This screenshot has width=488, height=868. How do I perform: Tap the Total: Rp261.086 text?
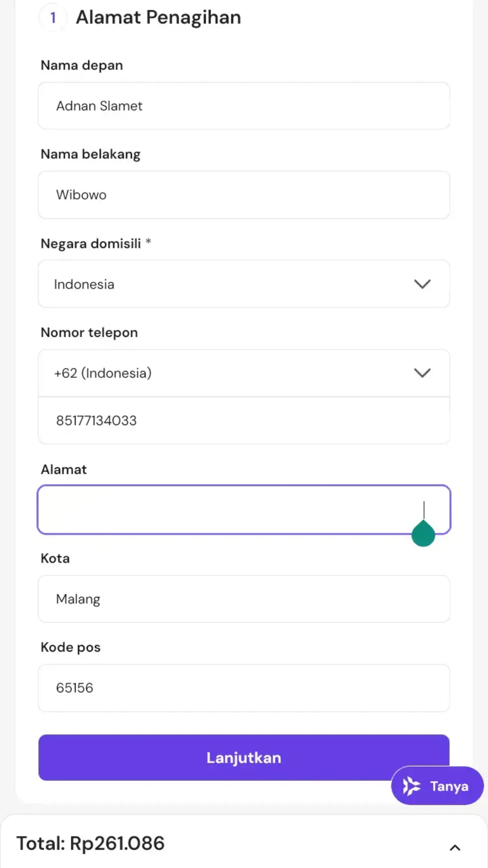tap(90, 843)
